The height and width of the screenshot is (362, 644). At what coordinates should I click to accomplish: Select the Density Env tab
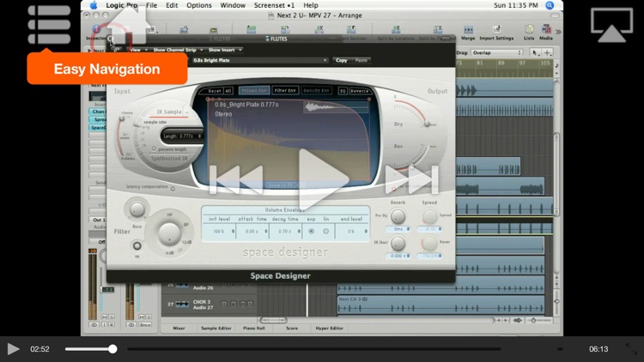316,90
